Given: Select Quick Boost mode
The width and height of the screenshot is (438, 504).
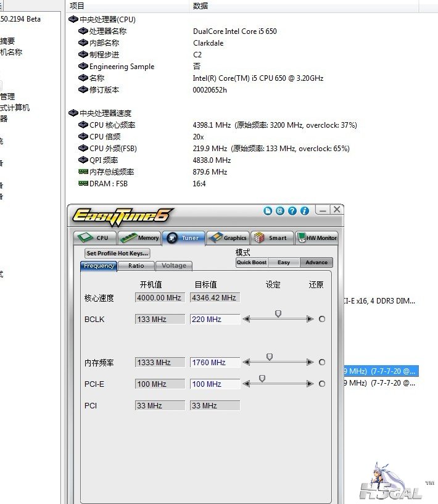Looking at the screenshot, I should coord(252,262).
